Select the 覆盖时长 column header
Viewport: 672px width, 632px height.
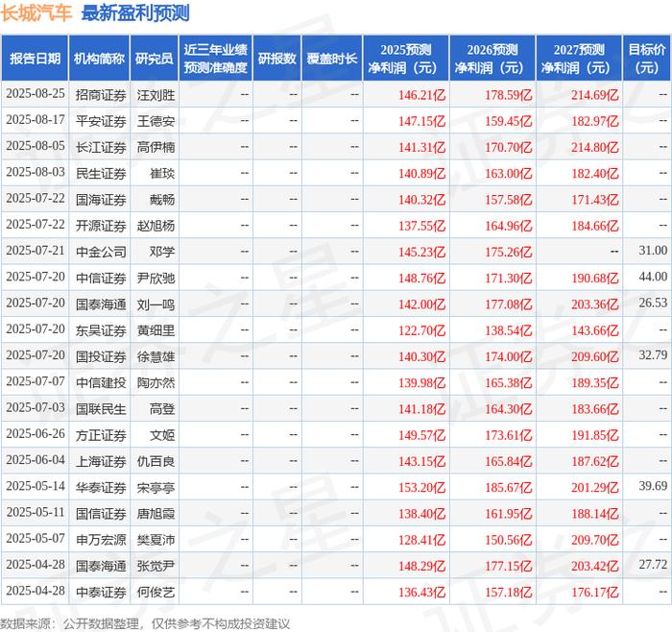[x=332, y=58]
